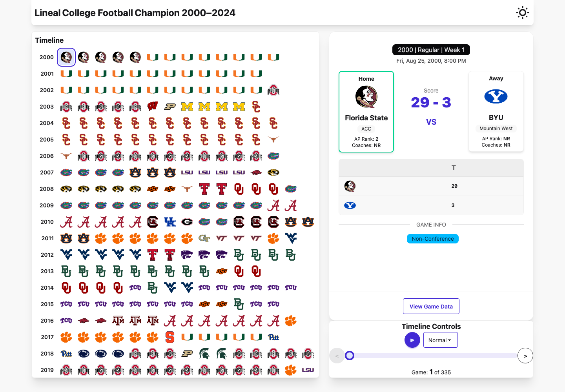Viewport: 565px width, 392px height.
Task: Click the 2012 year label
Action: (x=47, y=255)
